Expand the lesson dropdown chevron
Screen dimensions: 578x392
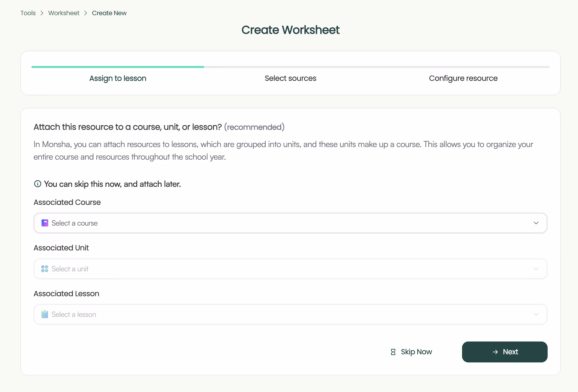click(536, 314)
